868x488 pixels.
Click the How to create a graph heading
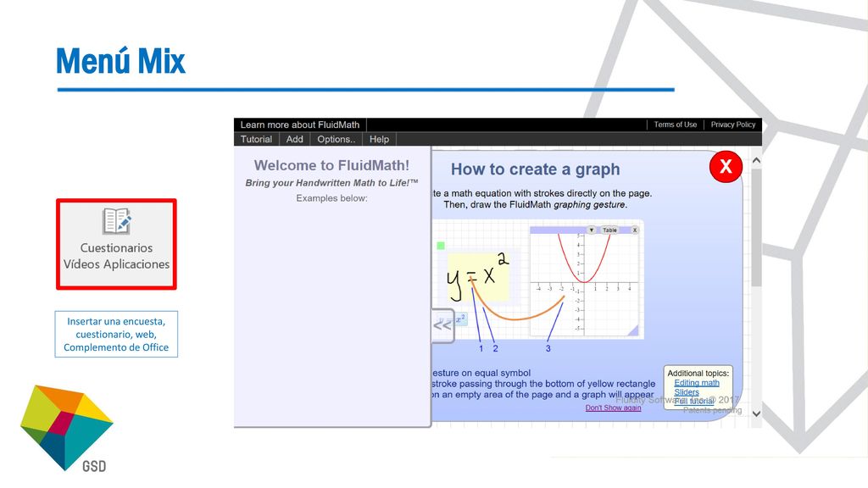536,169
